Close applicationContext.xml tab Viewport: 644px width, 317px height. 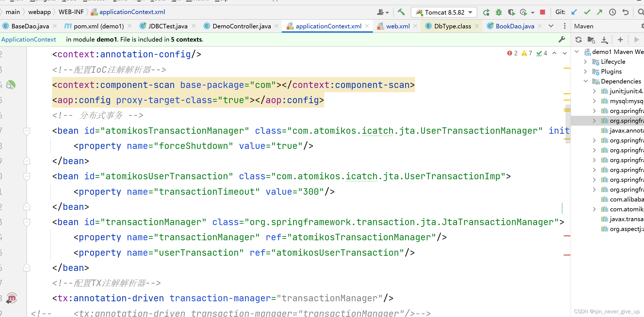coord(367,26)
